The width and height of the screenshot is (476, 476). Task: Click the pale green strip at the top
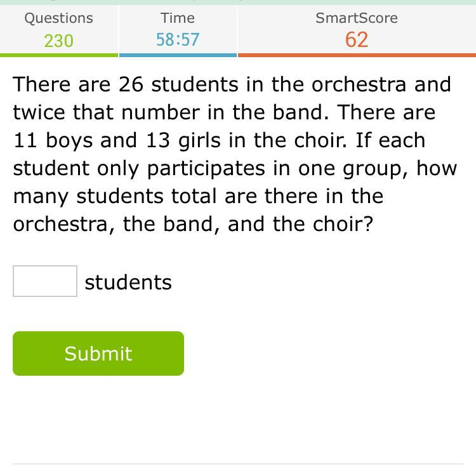(x=238, y=3)
